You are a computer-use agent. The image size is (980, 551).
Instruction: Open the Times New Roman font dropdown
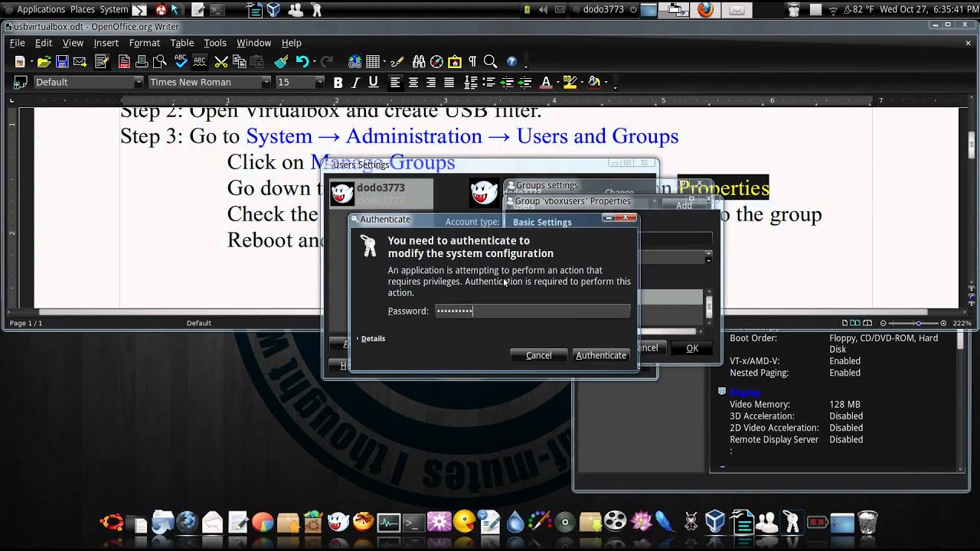pos(266,82)
